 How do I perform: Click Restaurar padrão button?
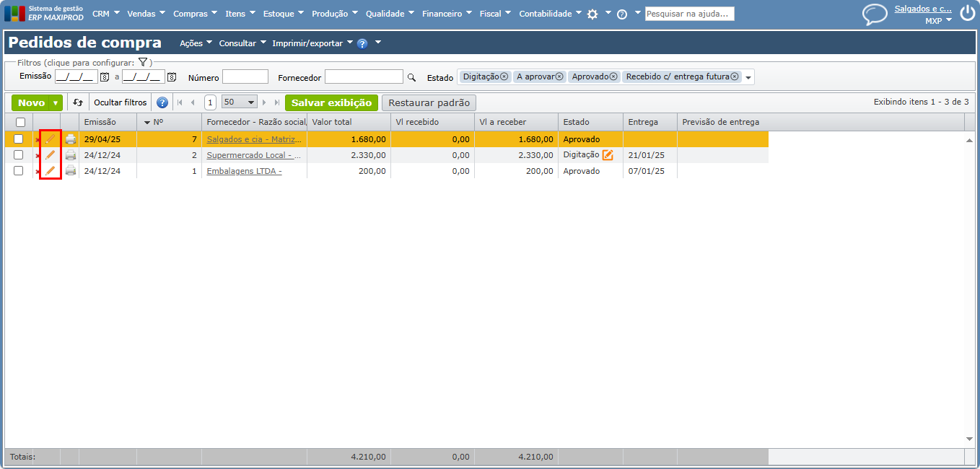(x=429, y=102)
